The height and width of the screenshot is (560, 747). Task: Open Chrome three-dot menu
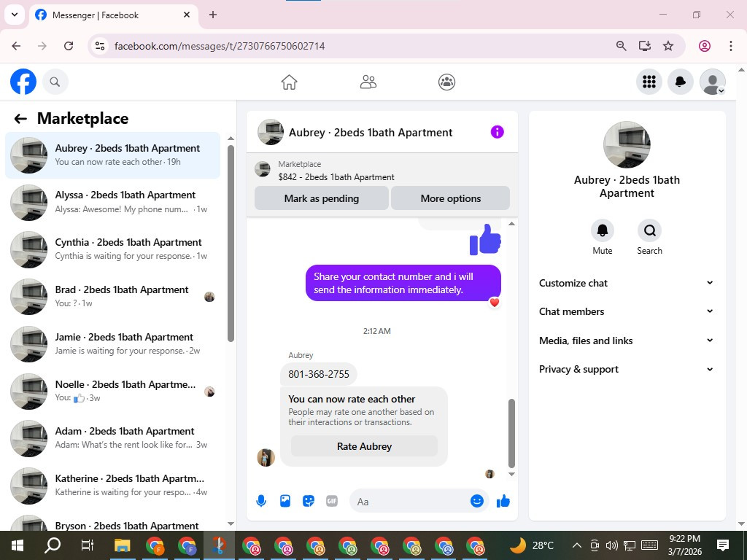(x=731, y=46)
